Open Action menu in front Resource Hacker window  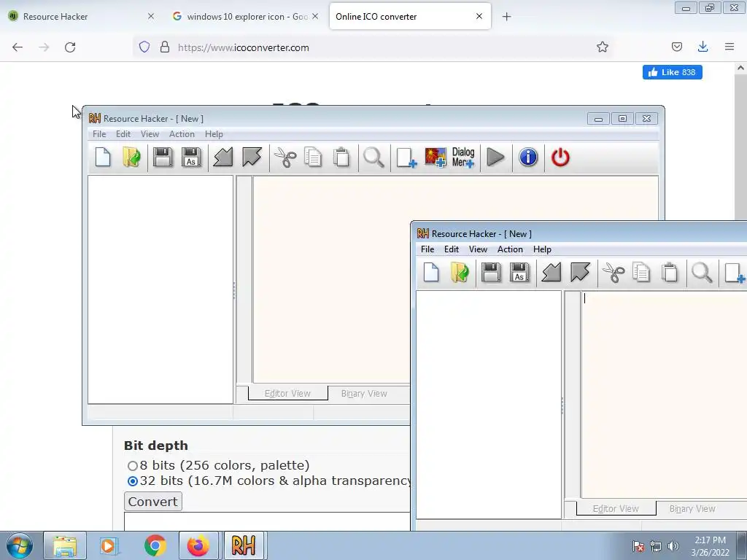pos(510,249)
